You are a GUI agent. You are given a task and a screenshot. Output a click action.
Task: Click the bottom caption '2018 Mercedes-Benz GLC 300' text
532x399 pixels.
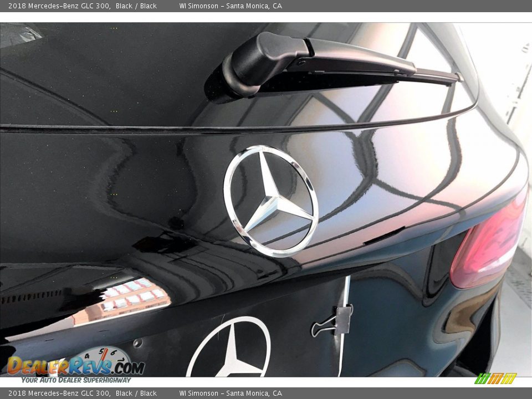click(x=59, y=393)
